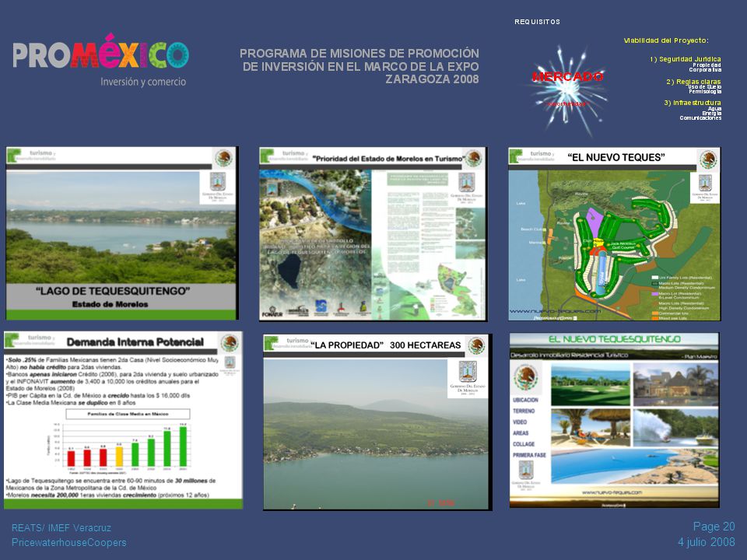The image size is (747, 560).
Task: Click the Mexican coat of arms on Prioridad del Estado slide
Action: (474, 158)
